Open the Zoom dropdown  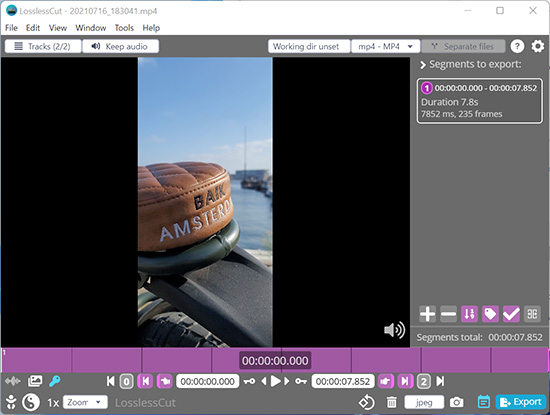point(85,402)
